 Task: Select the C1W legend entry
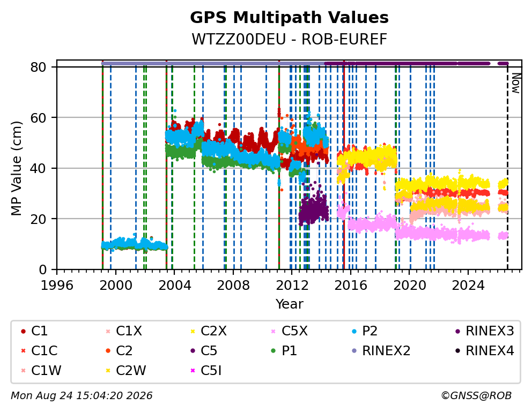pos(41,370)
